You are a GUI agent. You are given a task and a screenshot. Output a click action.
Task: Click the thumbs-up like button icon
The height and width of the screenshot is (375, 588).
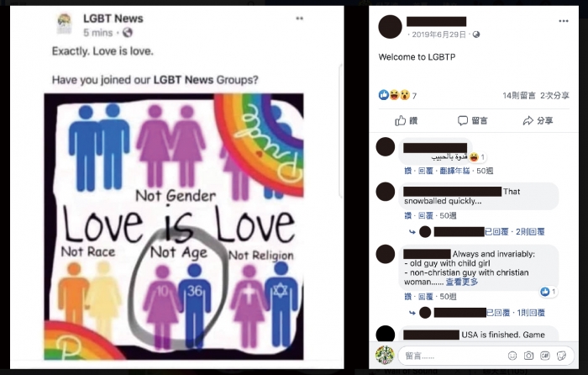coord(400,120)
